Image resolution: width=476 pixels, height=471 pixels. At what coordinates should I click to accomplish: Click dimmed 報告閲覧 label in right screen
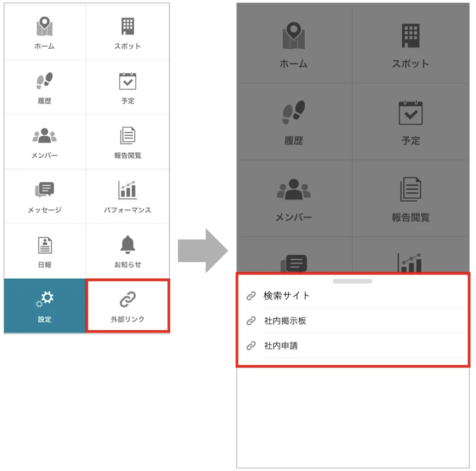tap(410, 217)
